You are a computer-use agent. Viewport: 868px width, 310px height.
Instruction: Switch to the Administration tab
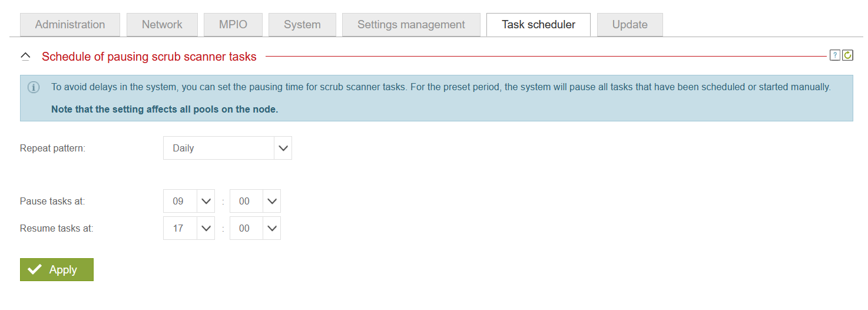click(x=70, y=25)
